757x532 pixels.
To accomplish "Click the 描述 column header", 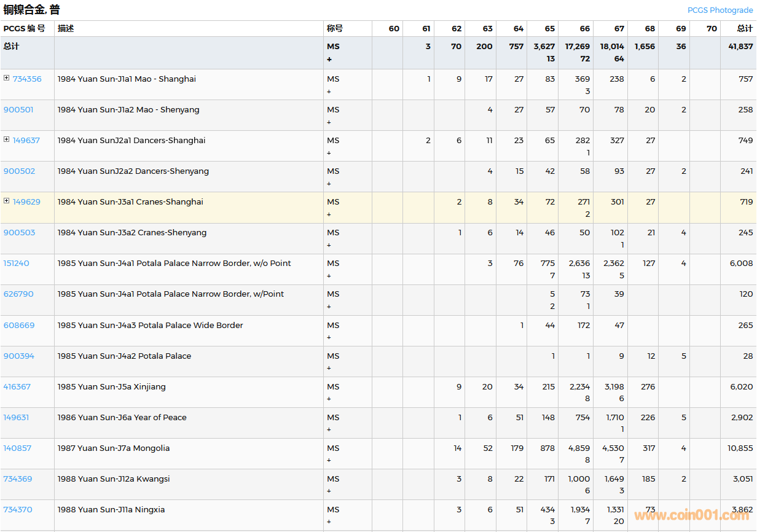I will pos(66,29).
